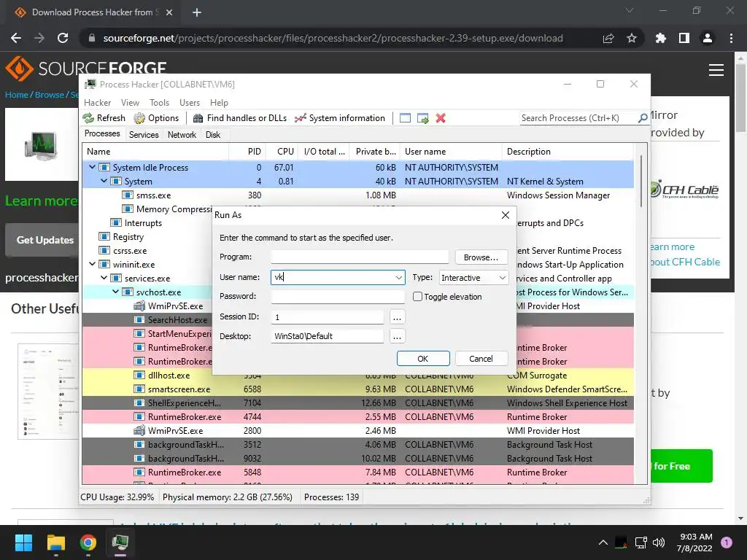Click Search Processes field
747x560 pixels.
click(578, 118)
